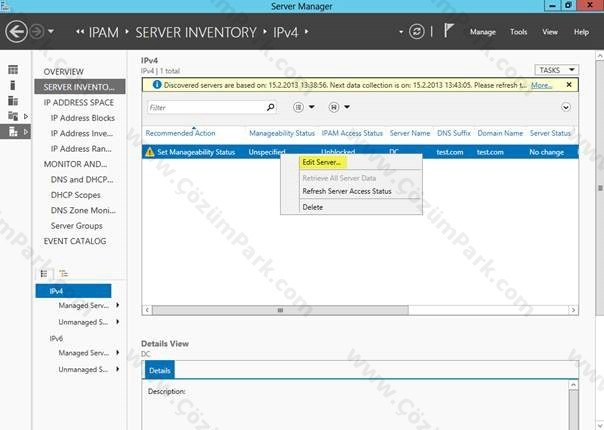Select IPv6 in the lower tree

pos(56,338)
